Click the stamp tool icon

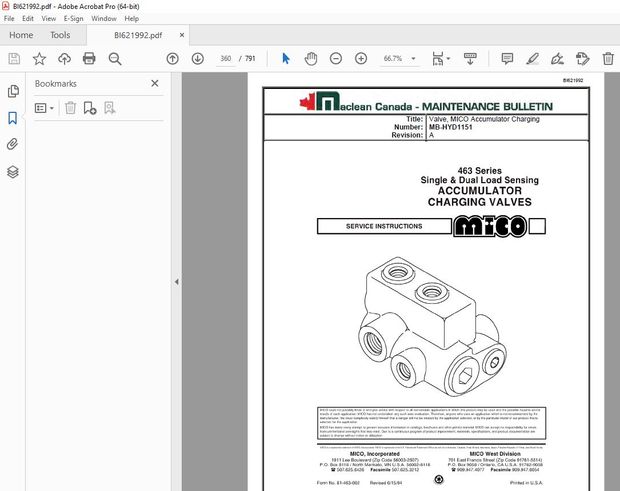[x=582, y=59]
